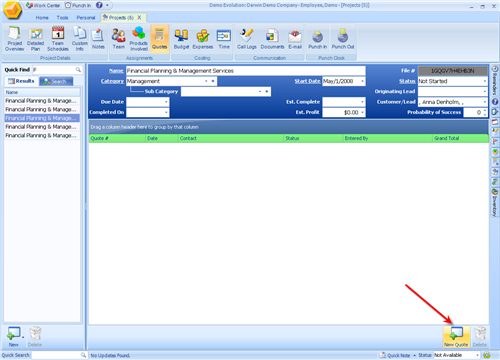This screenshot has width=500, height=360.
Task: Open the project Status dropdown Not Started
Action: pyautogui.click(x=485, y=81)
